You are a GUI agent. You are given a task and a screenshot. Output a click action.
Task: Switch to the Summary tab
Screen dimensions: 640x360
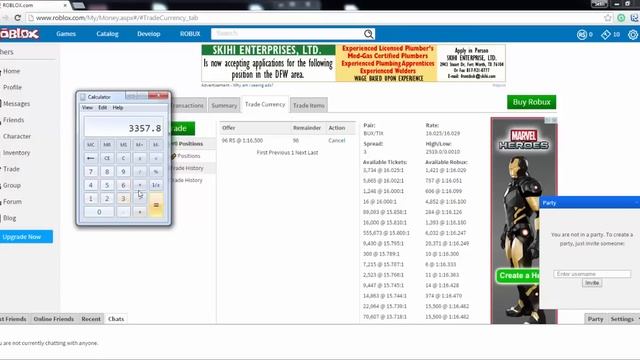tap(224, 105)
